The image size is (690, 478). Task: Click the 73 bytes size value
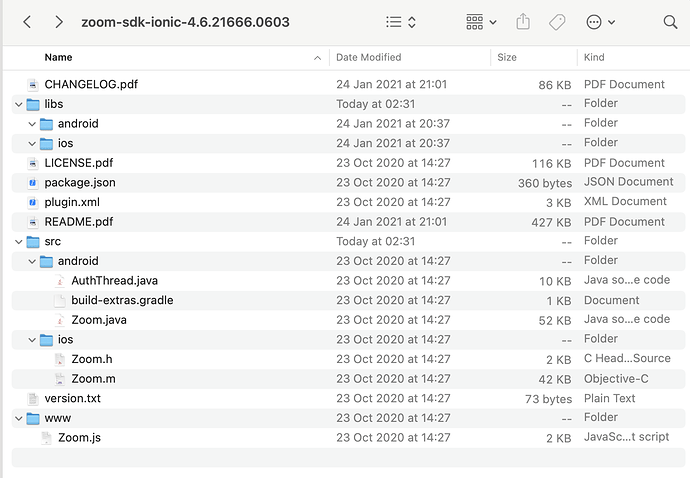click(548, 399)
